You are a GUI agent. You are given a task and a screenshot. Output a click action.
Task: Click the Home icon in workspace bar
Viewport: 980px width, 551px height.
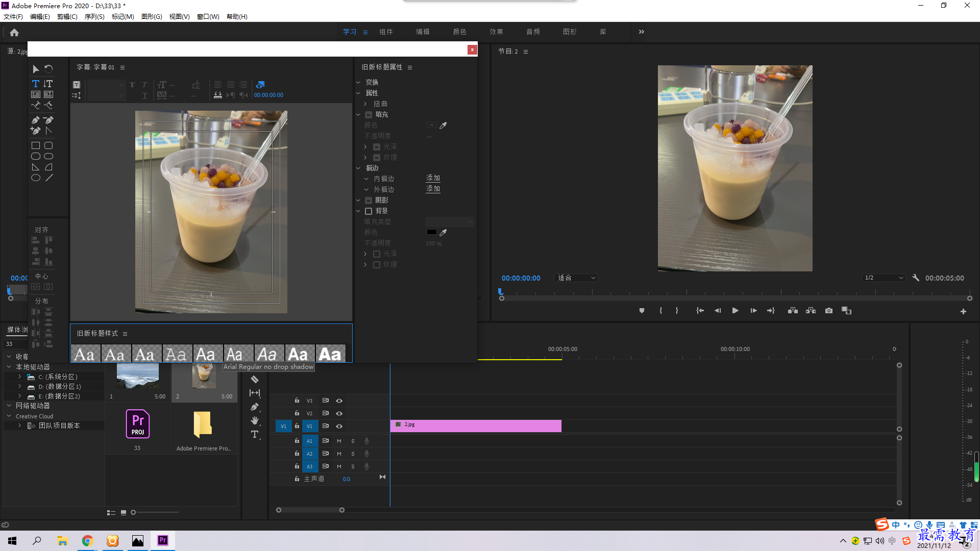click(x=14, y=32)
